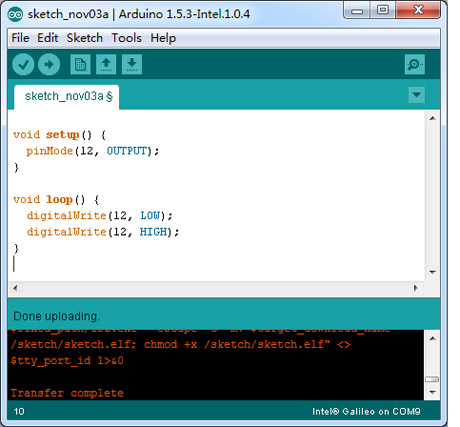Open the Serial Monitor magnifier icon

tap(415, 64)
